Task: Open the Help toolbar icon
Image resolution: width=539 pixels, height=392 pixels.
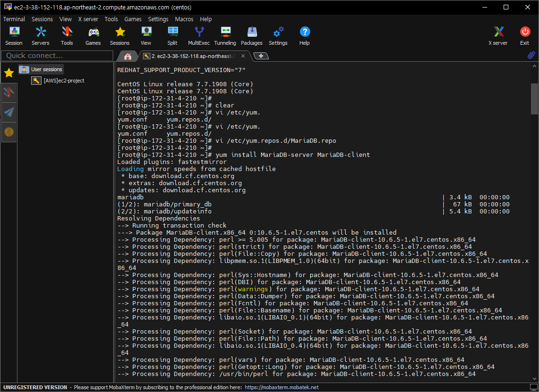Action: [x=305, y=36]
